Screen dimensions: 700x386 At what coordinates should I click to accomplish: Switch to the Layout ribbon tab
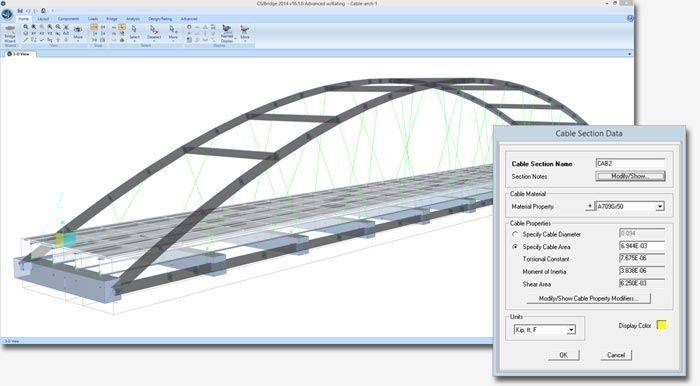pos(43,19)
